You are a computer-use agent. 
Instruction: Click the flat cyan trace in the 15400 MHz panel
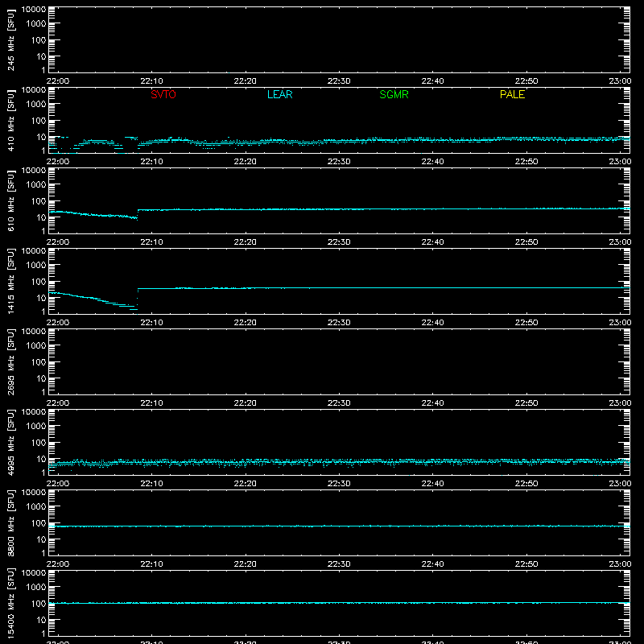pyautogui.click(x=339, y=603)
